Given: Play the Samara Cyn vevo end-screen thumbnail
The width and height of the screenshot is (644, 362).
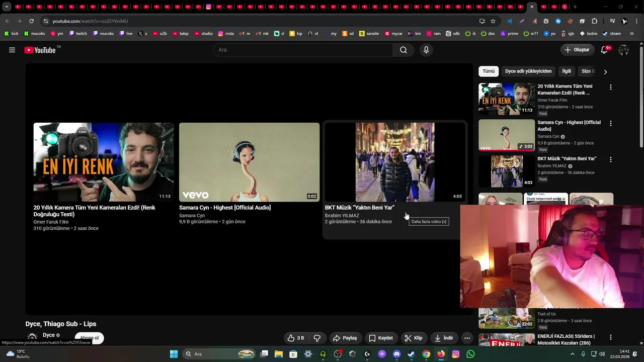Looking at the screenshot, I should tap(249, 162).
